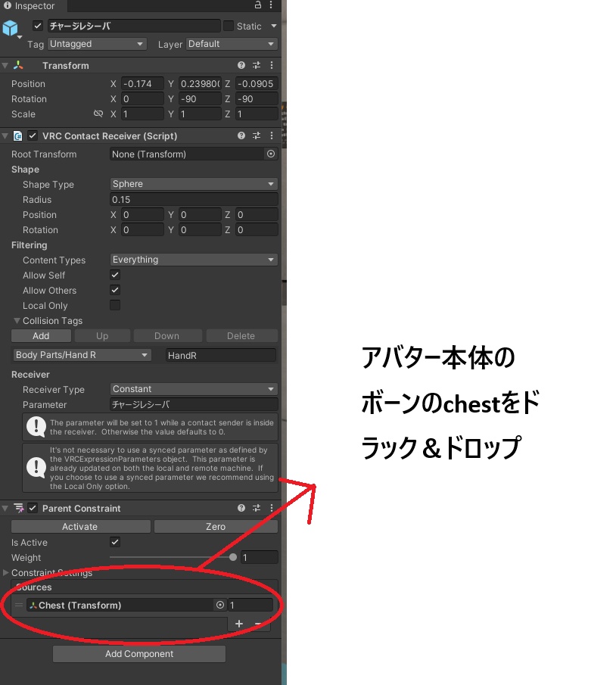Click the Root Transform object picker icon
The height and width of the screenshot is (685, 616).
click(x=272, y=154)
